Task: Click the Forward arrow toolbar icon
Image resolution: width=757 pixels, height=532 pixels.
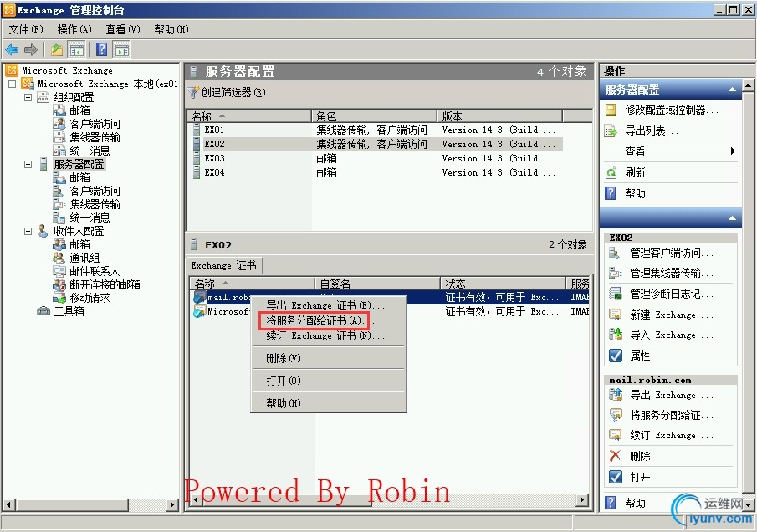Action: [x=31, y=49]
